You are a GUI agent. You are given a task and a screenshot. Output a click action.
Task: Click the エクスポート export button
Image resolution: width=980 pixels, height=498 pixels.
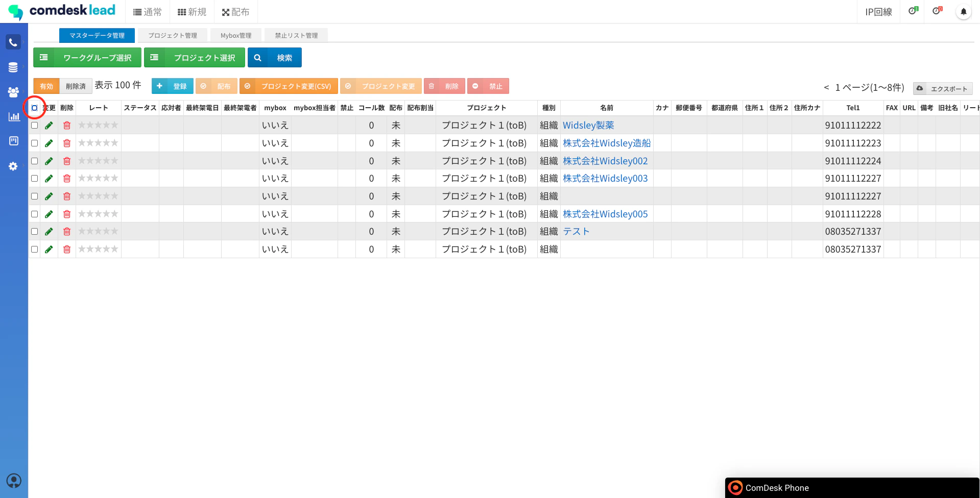point(943,89)
